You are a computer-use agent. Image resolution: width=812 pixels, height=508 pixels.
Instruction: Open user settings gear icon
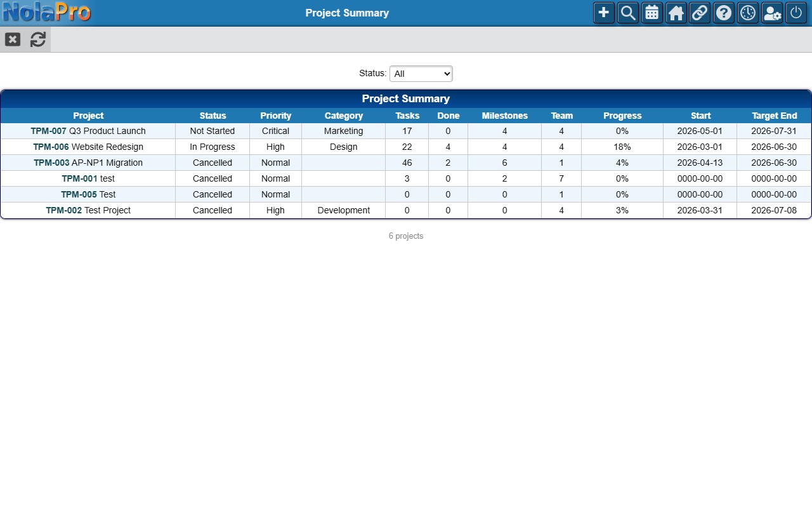click(x=772, y=13)
